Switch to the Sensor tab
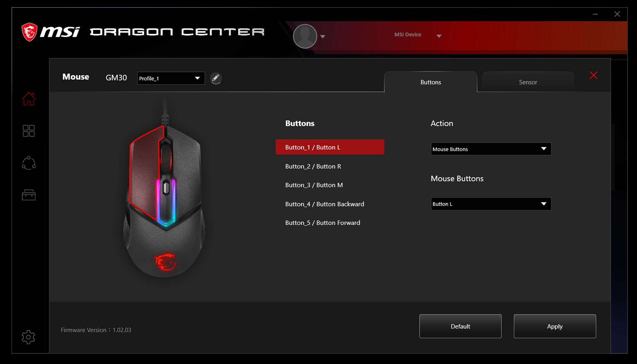This screenshot has width=637, height=364. (x=528, y=82)
